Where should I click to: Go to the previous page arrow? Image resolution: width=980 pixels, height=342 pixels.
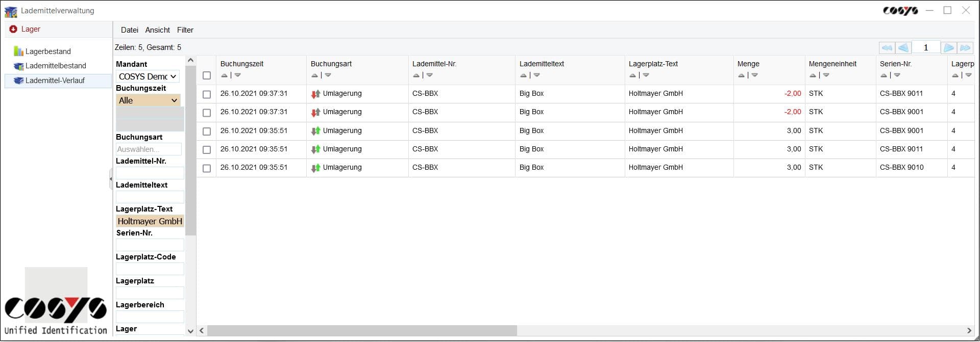pyautogui.click(x=903, y=47)
